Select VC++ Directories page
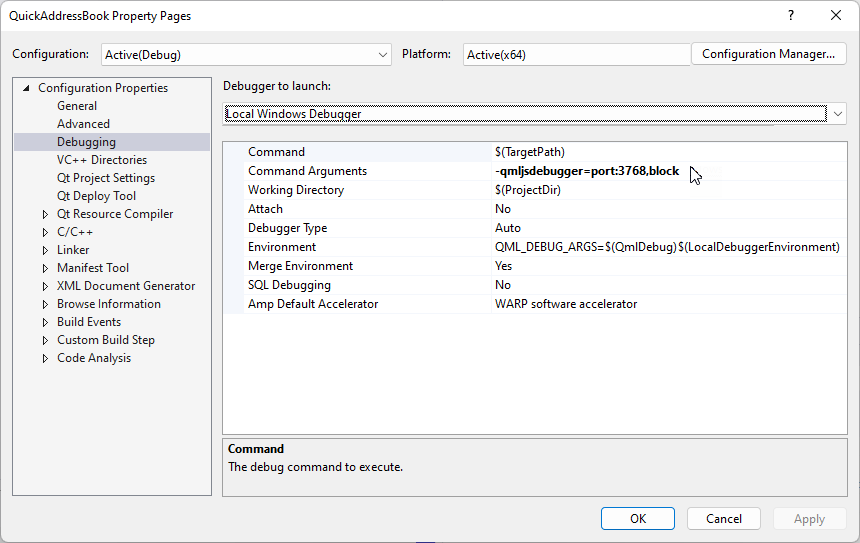The image size is (860, 543). point(102,160)
